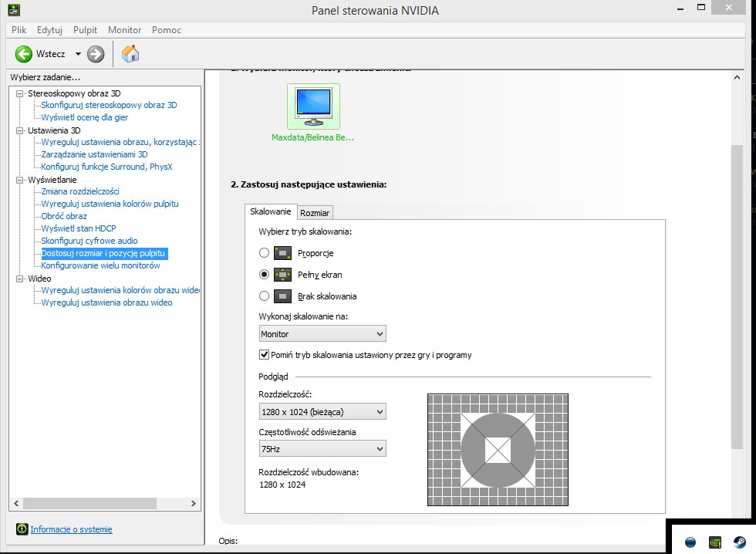
Task: Open the Informacje o systemie link
Action: pyautogui.click(x=71, y=529)
